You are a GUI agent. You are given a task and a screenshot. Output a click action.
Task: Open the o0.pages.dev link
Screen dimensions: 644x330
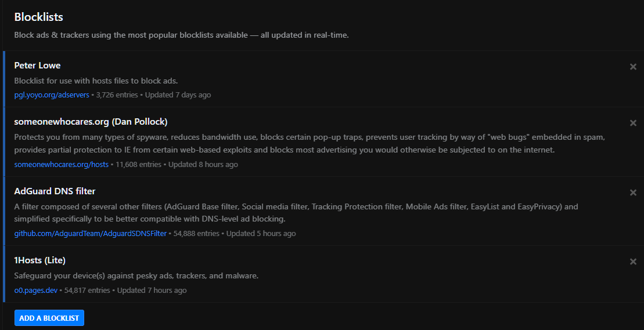35,290
